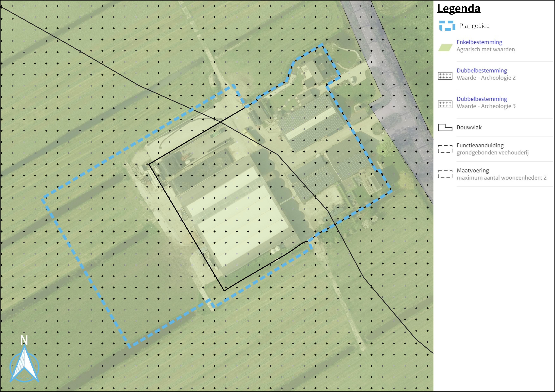Click the N letter above the compass
The image size is (555, 392).
[x=24, y=340]
